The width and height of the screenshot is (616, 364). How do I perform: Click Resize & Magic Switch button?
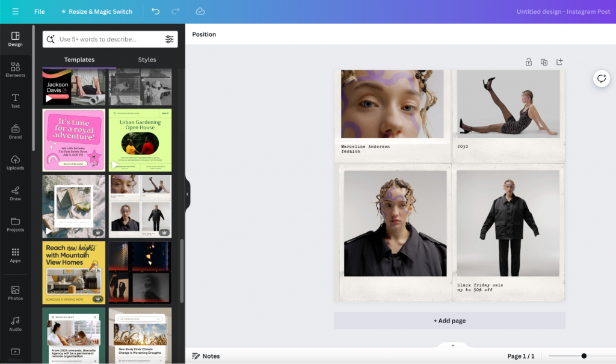[97, 11]
